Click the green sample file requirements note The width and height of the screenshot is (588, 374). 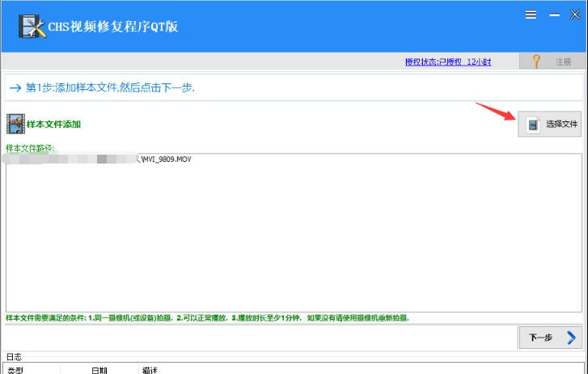click(207, 318)
